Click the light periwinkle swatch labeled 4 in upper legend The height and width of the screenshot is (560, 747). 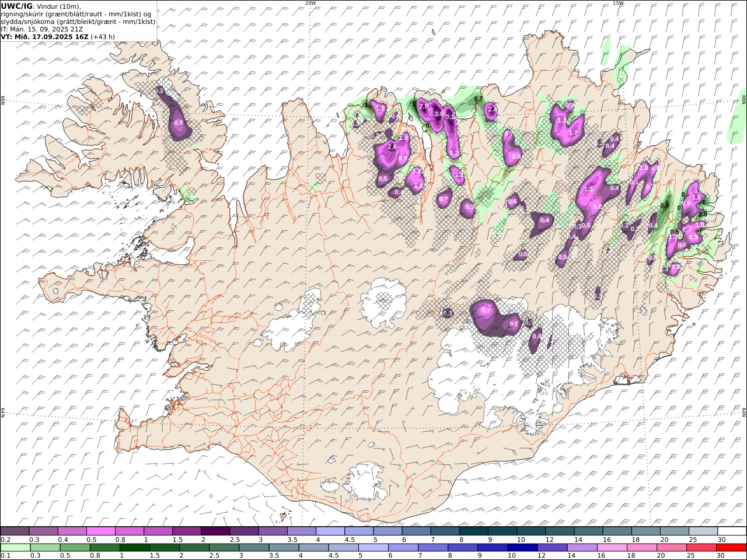click(x=329, y=531)
